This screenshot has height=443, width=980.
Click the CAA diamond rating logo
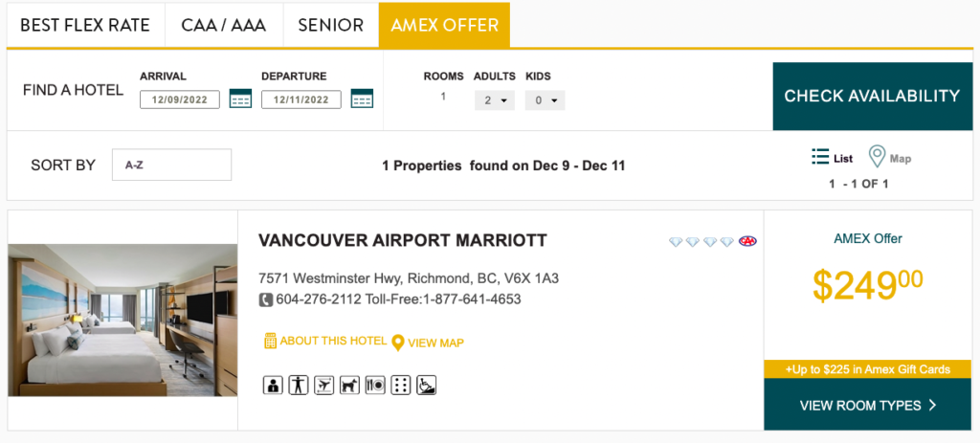(x=747, y=241)
